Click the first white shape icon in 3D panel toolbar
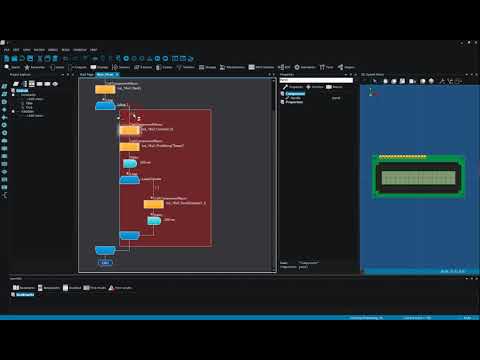 click(x=386, y=81)
